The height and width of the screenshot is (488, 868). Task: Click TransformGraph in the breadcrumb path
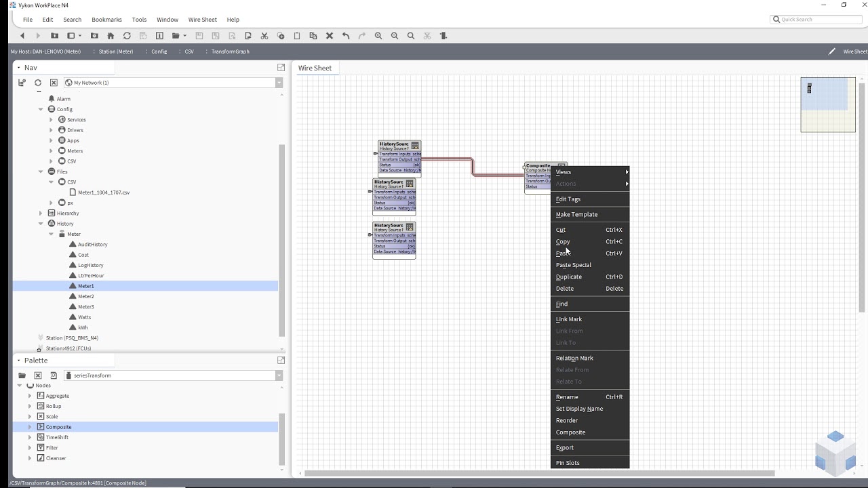point(230,52)
